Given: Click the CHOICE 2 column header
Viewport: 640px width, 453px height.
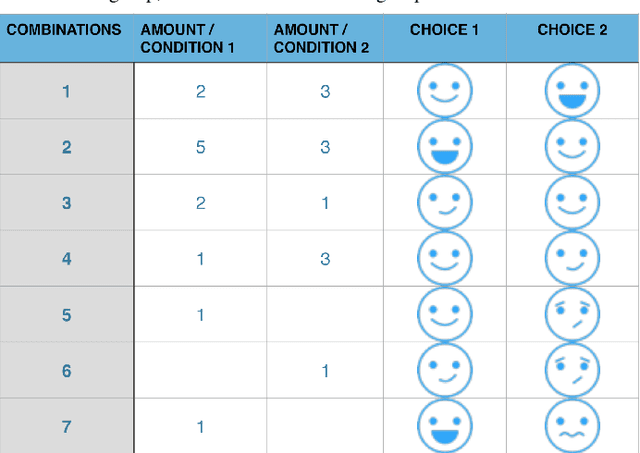Looking at the screenshot, I should point(572,30).
